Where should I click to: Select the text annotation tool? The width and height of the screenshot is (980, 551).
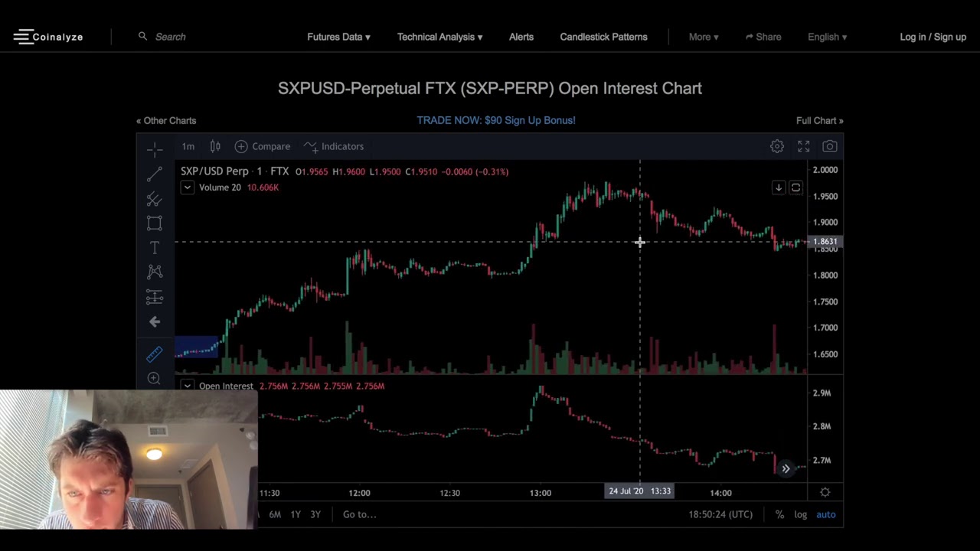click(155, 248)
